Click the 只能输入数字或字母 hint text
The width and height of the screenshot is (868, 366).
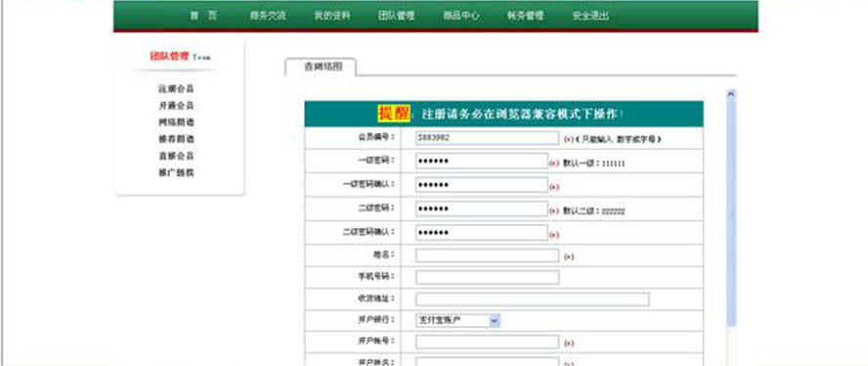[x=619, y=140]
